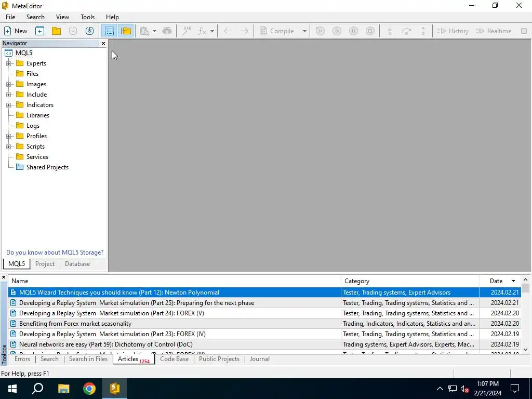Open the Compile dropdown arrow
Viewport: 532px width, 399px height.
pyautogui.click(x=304, y=31)
